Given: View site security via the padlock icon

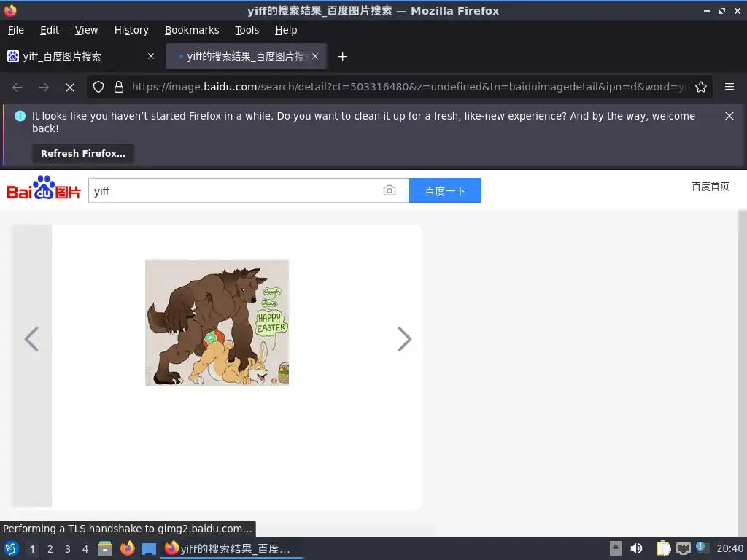Looking at the screenshot, I should pos(119,87).
